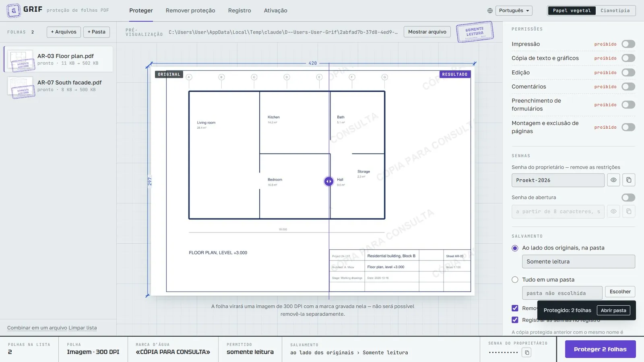Copy password from bottom status bar icon

point(526,352)
